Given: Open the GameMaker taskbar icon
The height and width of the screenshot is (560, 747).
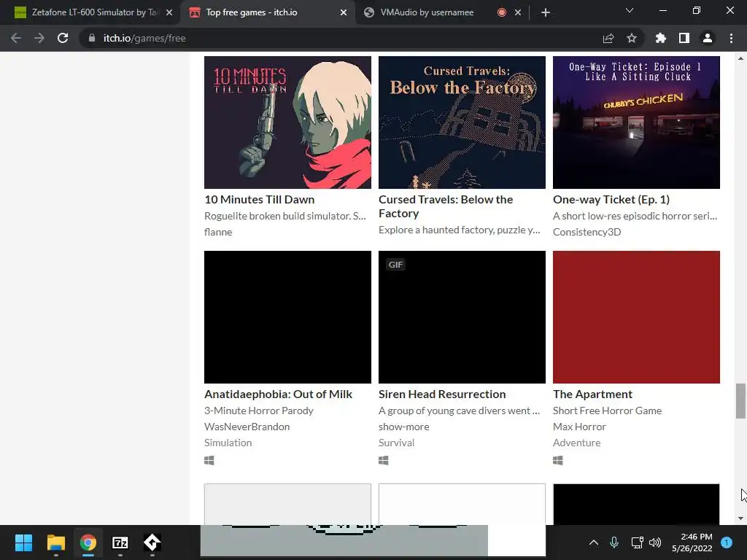Looking at the screenshot, I should point(152,542).
